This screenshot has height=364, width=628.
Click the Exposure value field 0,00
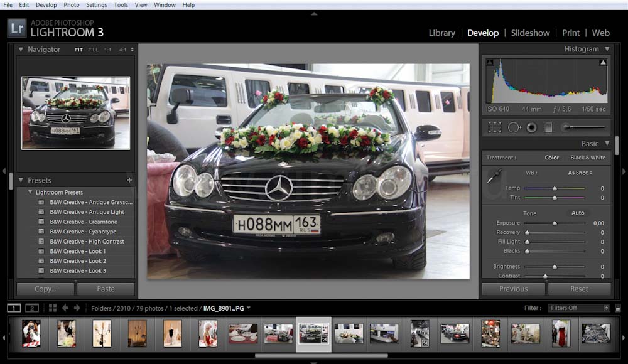(x=598, y=223)
